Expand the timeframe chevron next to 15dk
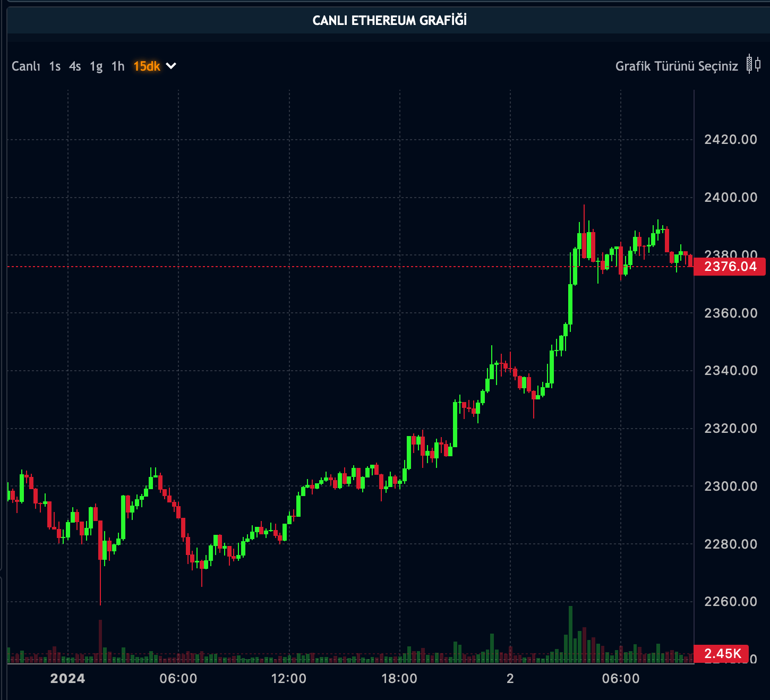770x700 pixels. [x=171, y=66]
